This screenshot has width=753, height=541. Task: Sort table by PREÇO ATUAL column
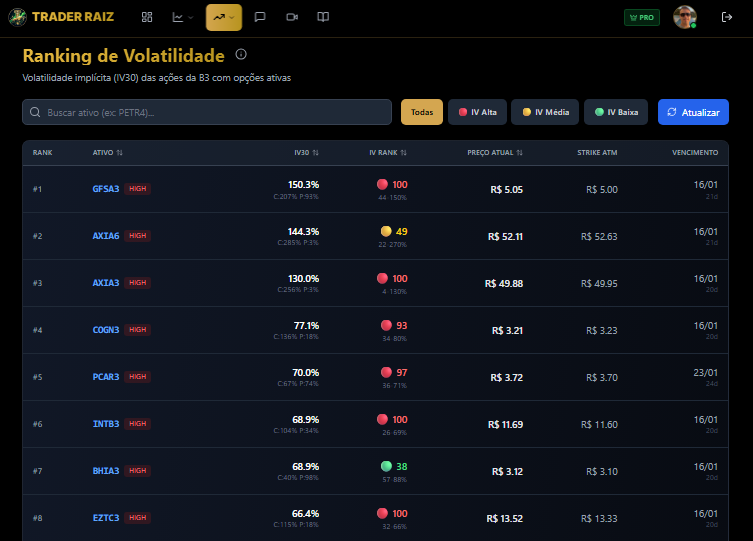coord(495,153)
